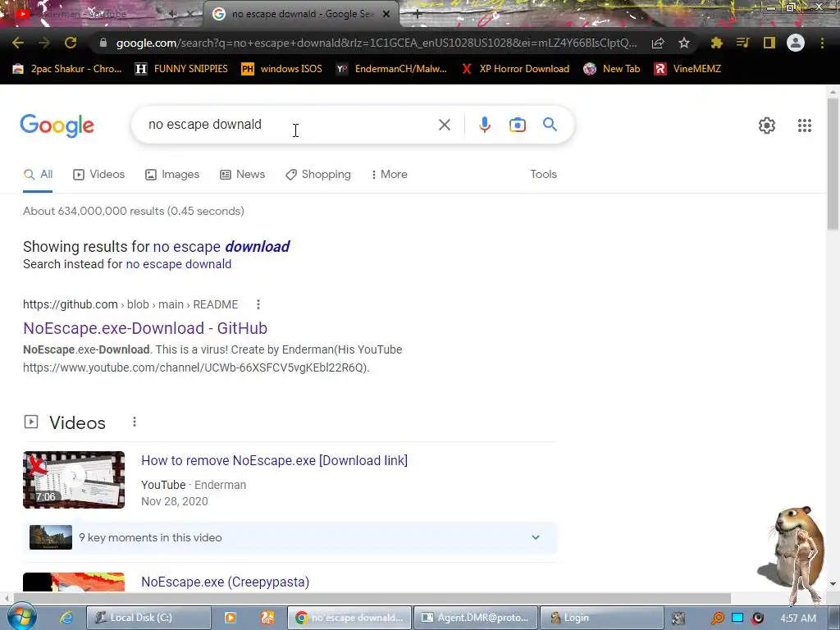Switch to Videos results tab

point(99,175)
